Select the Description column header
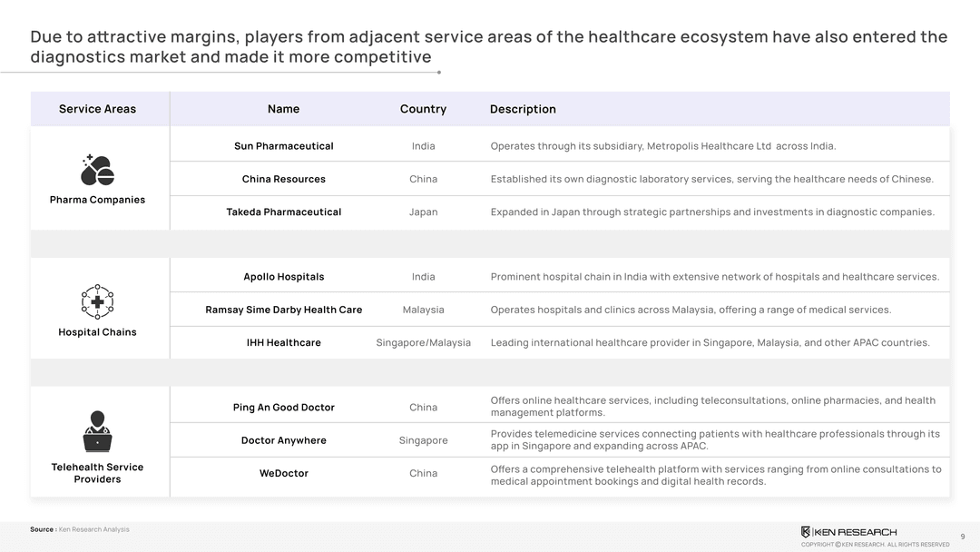 (523, 109)
